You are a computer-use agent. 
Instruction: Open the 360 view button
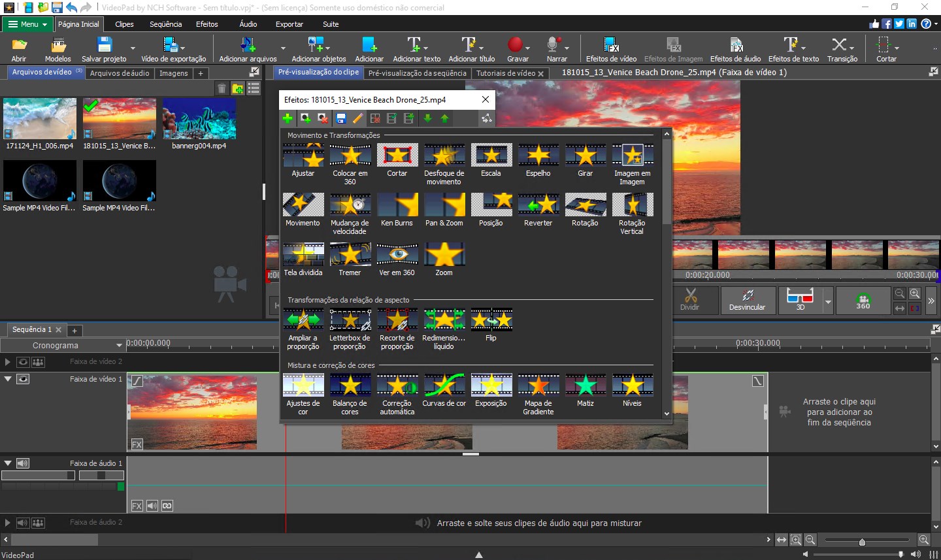pyautogui.click(x=863, y=301)
